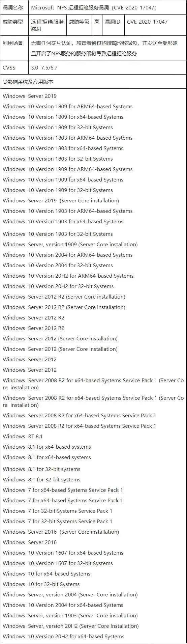Screen dimensions: 187x644
Task: Select the first Windows Server 2019 entry
Action: [x=30, y=96]
